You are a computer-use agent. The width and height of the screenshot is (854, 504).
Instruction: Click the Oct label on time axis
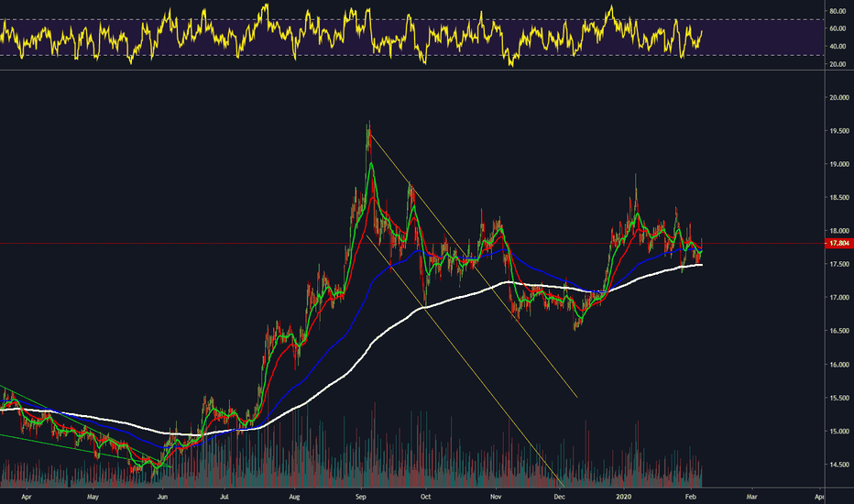tap(425, 497)
